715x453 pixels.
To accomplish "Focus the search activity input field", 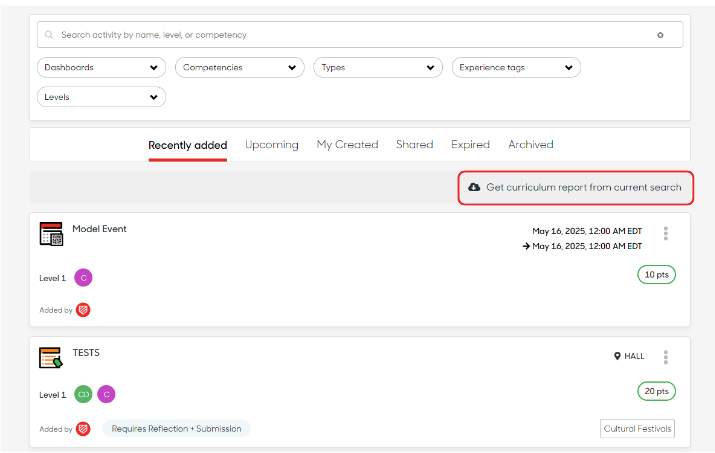I will [360, 35].
